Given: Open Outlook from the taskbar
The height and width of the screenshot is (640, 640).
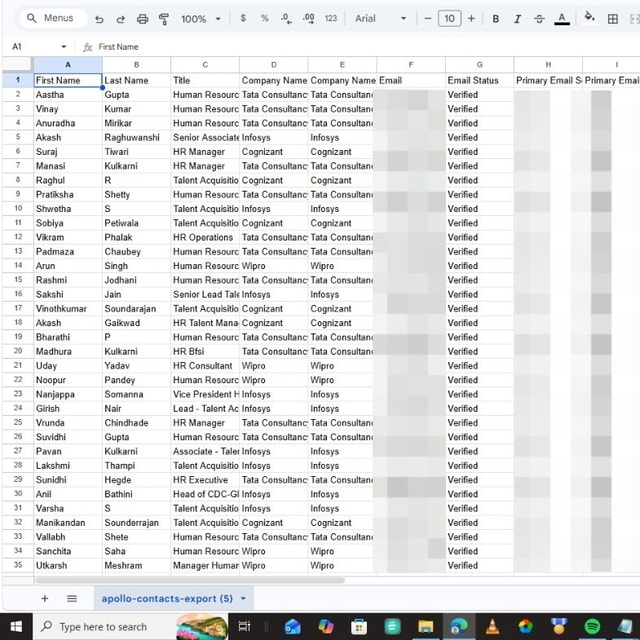Looking at the screenshot, I should click(x=292, y=627).
